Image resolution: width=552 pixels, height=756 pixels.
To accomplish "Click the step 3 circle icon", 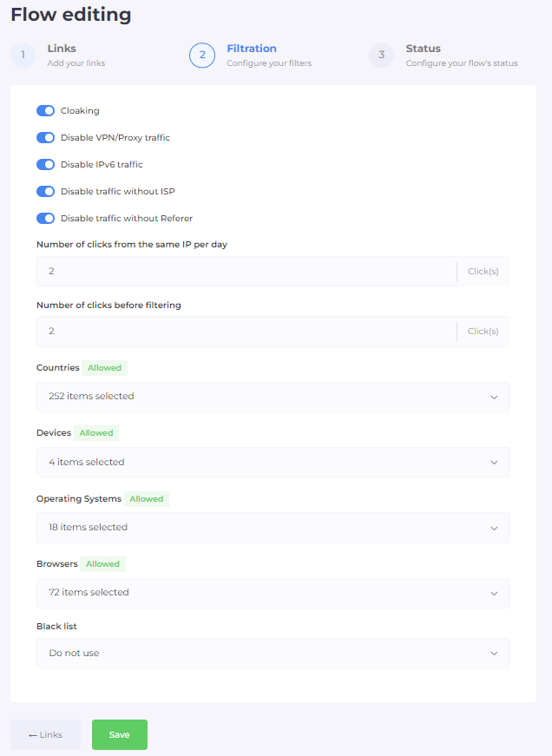I will [x=381, y=56].
